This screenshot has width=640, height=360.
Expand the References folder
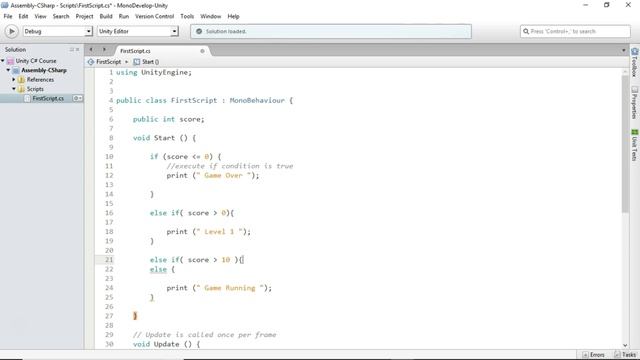[14, 80]
